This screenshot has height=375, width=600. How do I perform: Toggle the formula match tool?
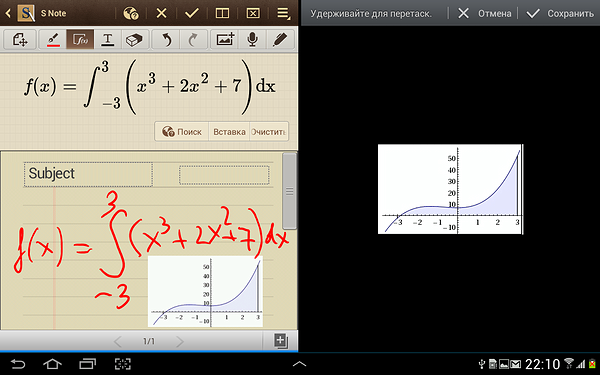point(80,39)
